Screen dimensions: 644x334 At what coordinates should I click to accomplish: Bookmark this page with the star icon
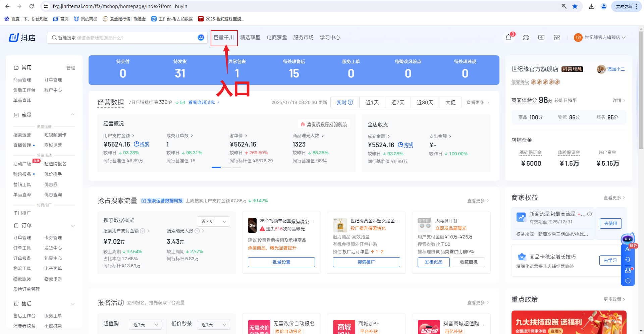(x=575, y=6)
